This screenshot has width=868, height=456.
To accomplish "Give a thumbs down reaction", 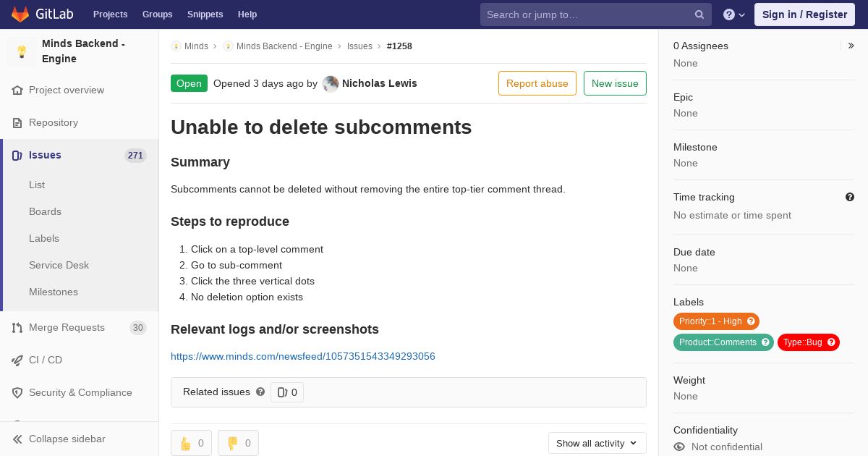I will coord(238,443).
